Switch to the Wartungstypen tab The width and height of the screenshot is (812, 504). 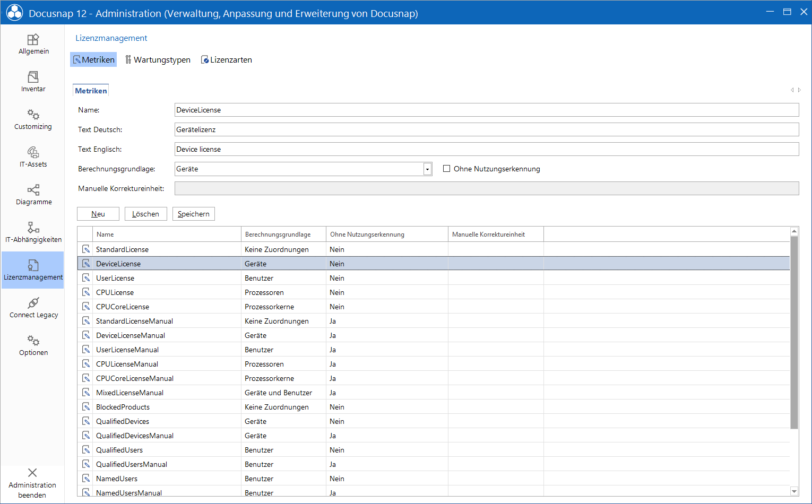(158, 59)
